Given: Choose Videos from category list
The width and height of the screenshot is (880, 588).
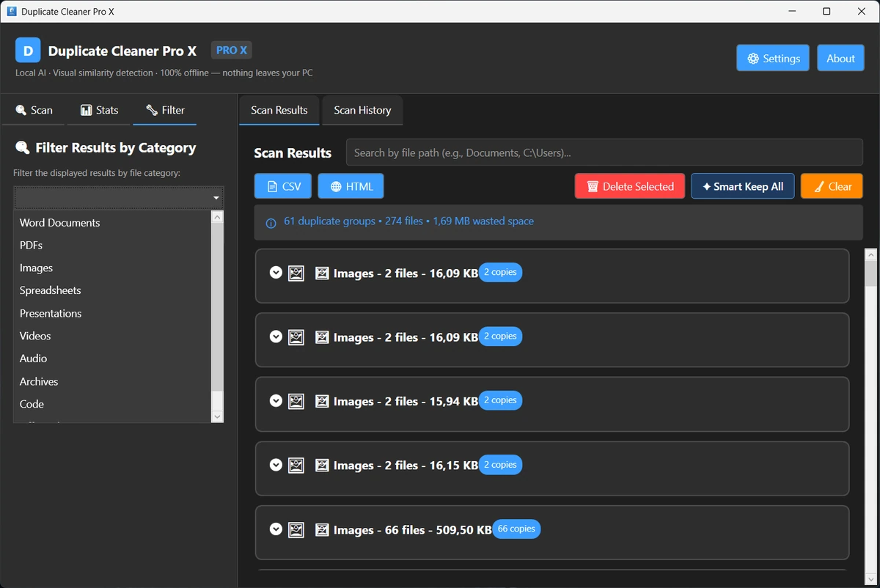Looking at the screenshot, I should pyautogui.click(x=112, y=336).
